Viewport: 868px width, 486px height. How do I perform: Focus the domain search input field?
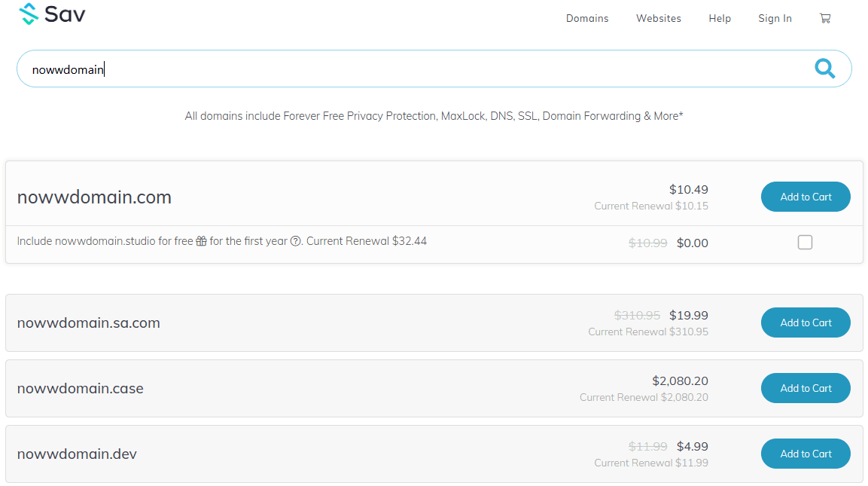click(414, 69)
